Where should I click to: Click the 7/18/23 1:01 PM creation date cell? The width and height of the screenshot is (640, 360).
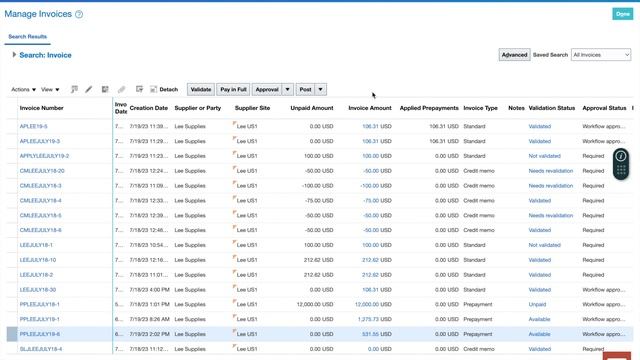point(149,304)
